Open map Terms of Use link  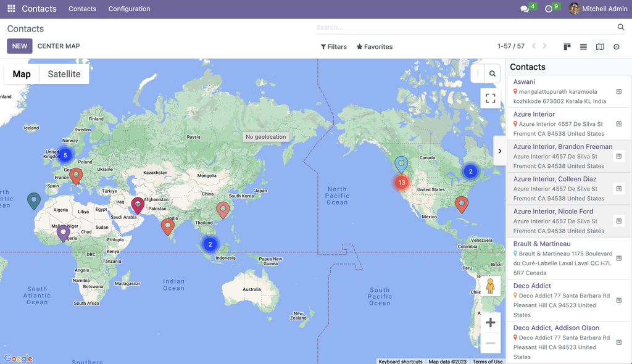[x=488, y=361]
